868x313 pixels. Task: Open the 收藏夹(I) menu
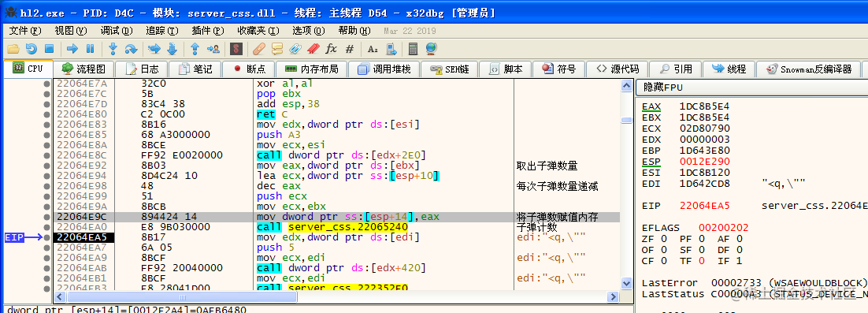click(258, 31)
